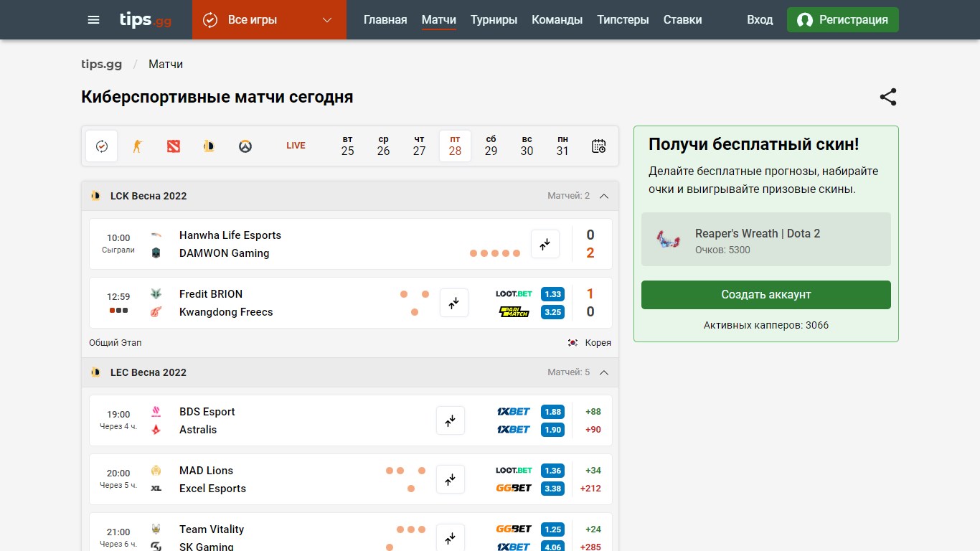The image size is (980, 551).
Task: Click the 1.36 odds for MAD Lions
Action: [552, 471]
